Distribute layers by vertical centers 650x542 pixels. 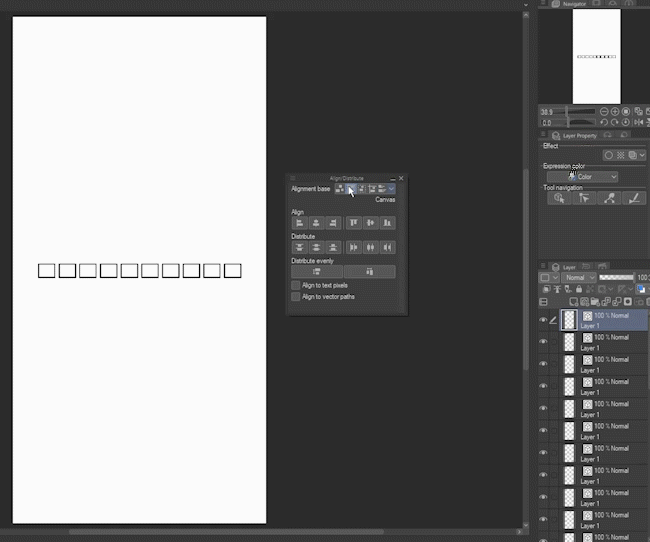[x=316, y=248]
